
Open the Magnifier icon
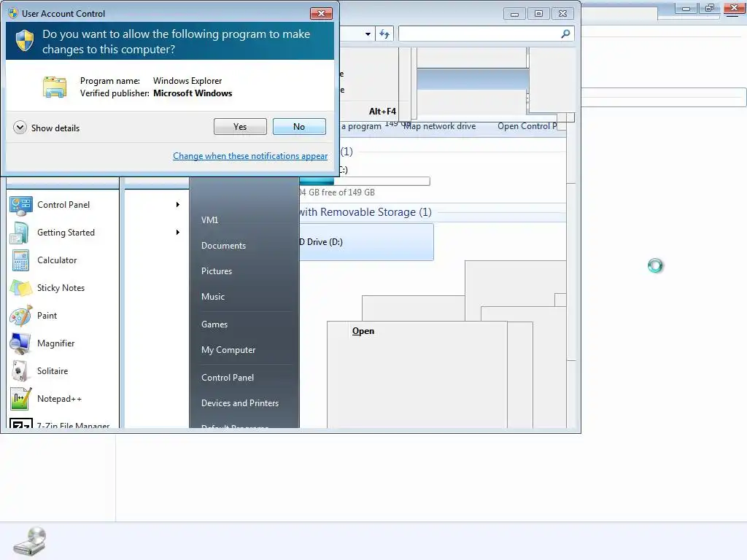click(x=21, y=343)
